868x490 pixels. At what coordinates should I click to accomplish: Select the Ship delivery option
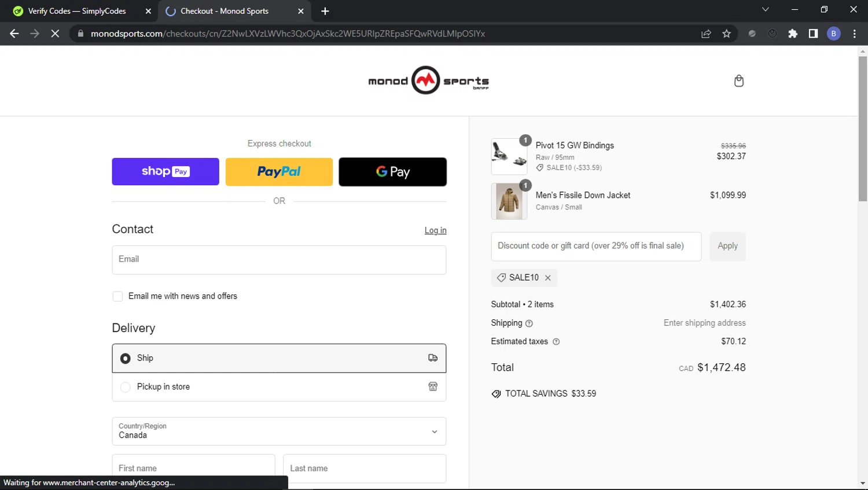point(125,359)
